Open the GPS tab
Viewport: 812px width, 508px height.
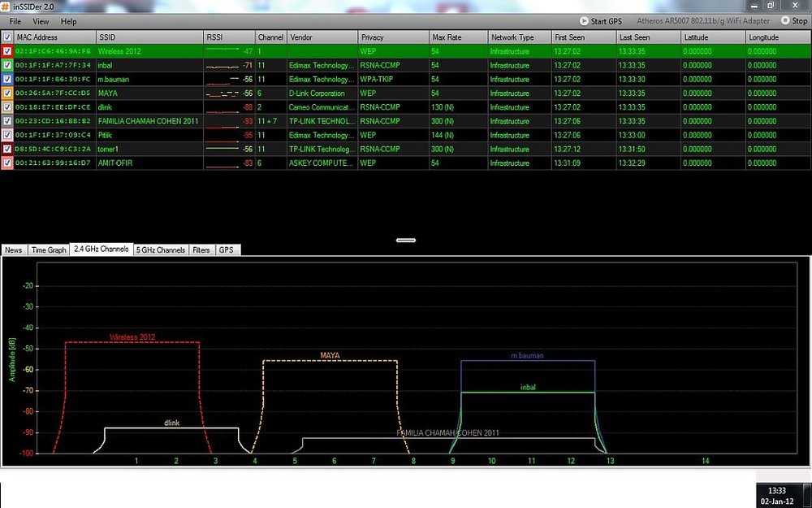coord(227,250)
